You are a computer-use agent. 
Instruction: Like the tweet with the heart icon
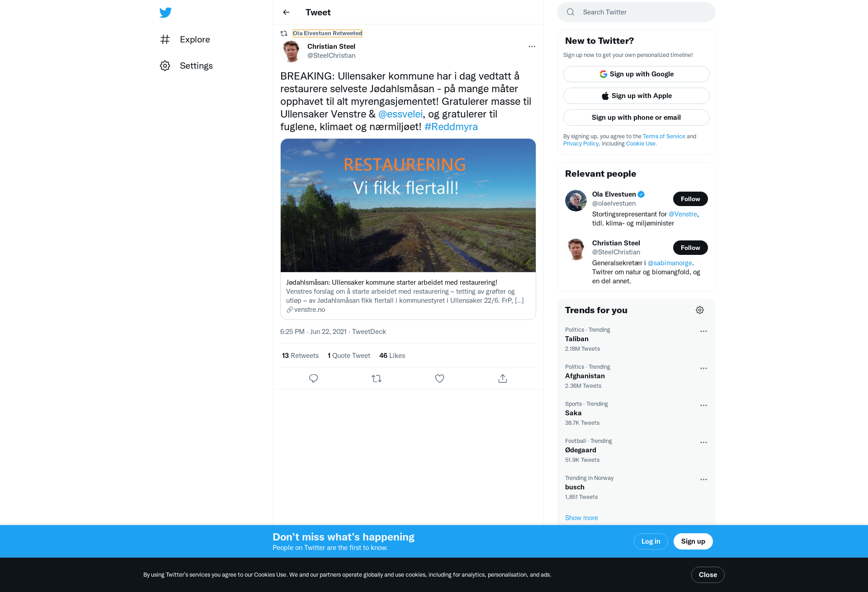(439, 378)
